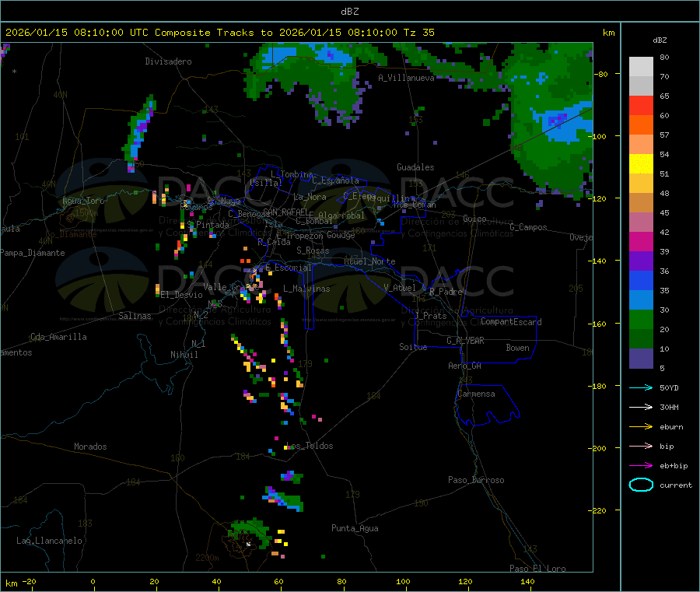
Task: Click the A_Villanueva map label
Action: click(406, 78)
